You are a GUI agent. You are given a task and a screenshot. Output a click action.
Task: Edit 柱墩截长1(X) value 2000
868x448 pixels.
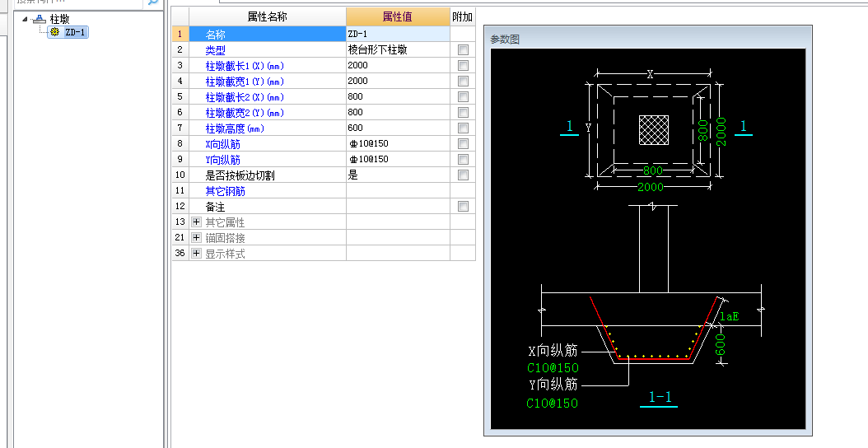(x=398, y=65)
